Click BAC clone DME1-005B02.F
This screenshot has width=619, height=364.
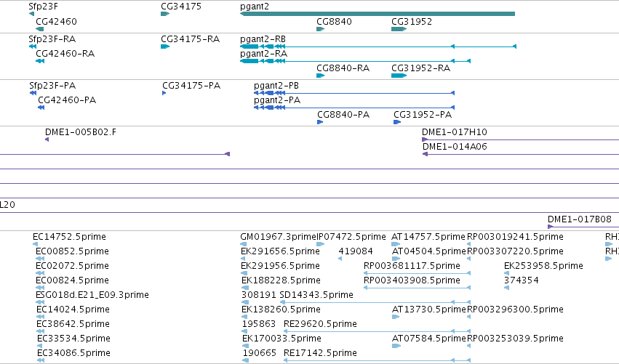point(47,139)
